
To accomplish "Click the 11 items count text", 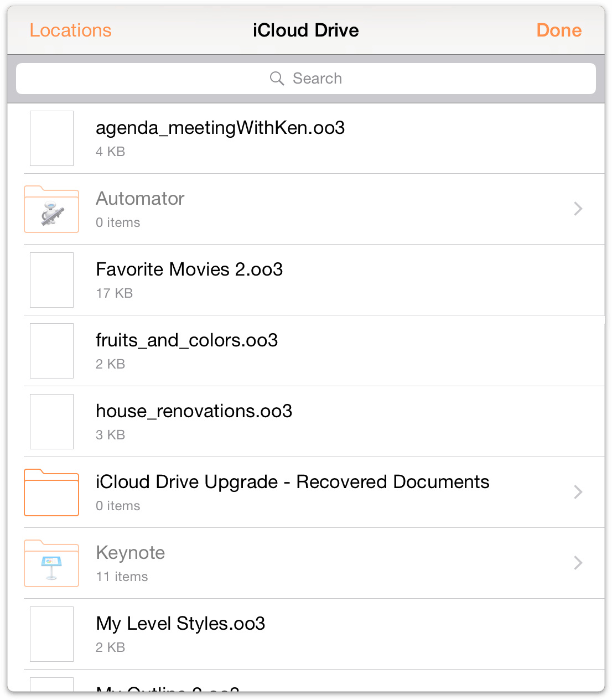I will (122, 577).
